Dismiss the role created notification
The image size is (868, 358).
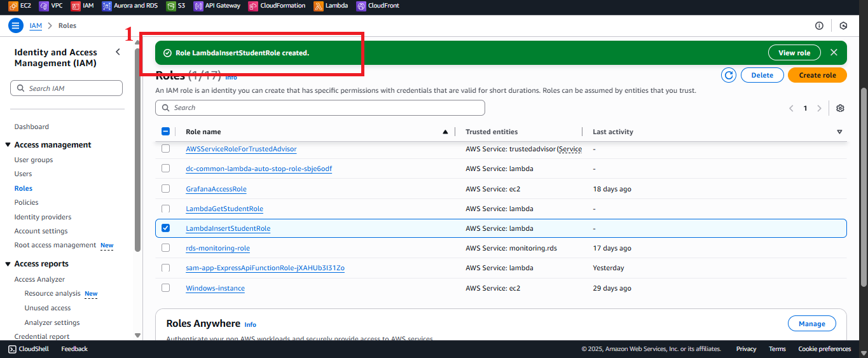[x=834, y=52]
